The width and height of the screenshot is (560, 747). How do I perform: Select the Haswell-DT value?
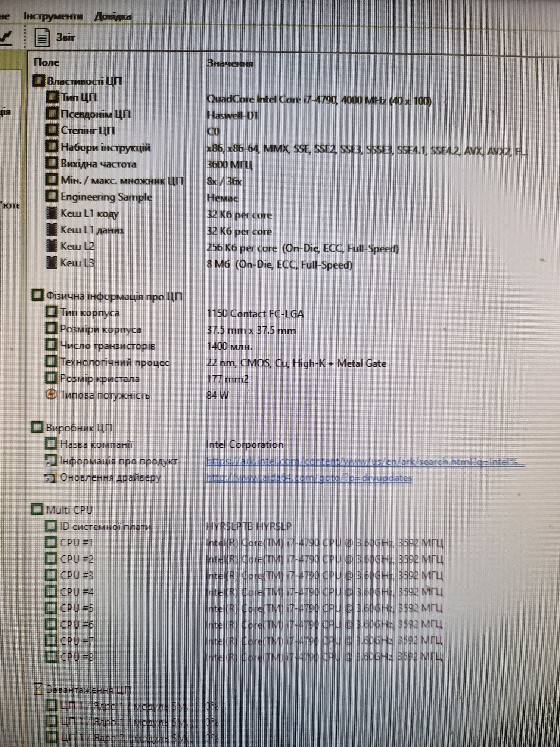(233, 115)
